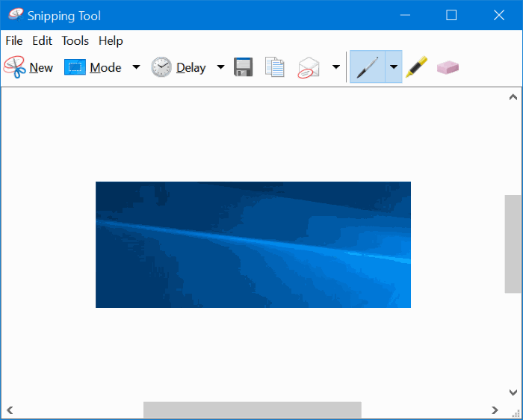Open the Edit menu
This screenshot has height=420, width=523.
pyautogui.click(x=42, y=40)
